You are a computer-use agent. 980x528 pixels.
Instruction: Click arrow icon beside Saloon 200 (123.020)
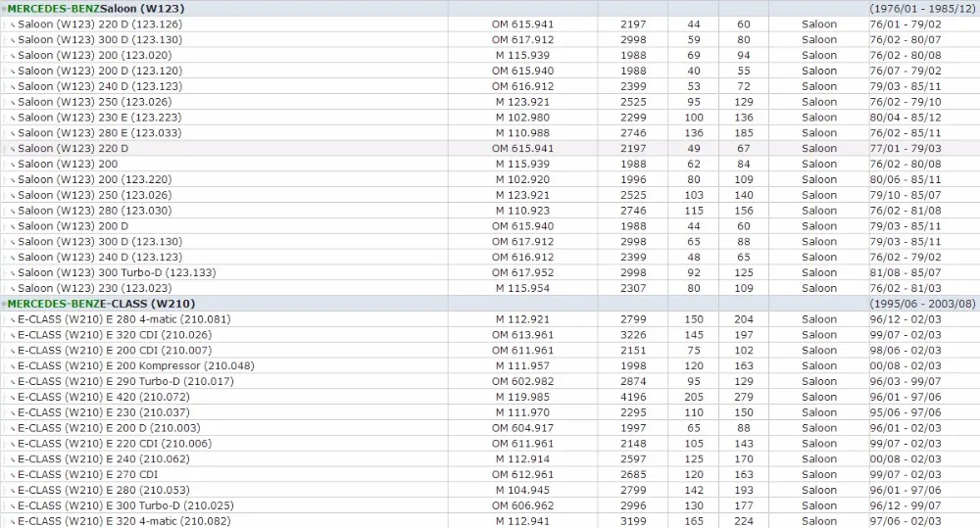pos(13,56)
